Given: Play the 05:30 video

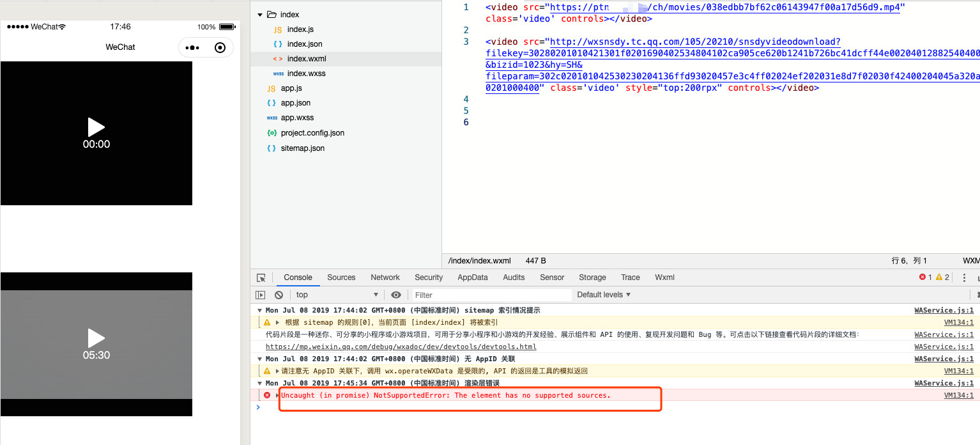Looking at the screenshot, I should click(96, 338).
